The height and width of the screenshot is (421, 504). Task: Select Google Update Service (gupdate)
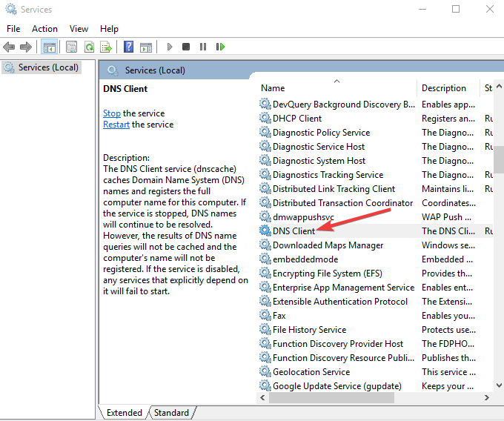(336, 386)
